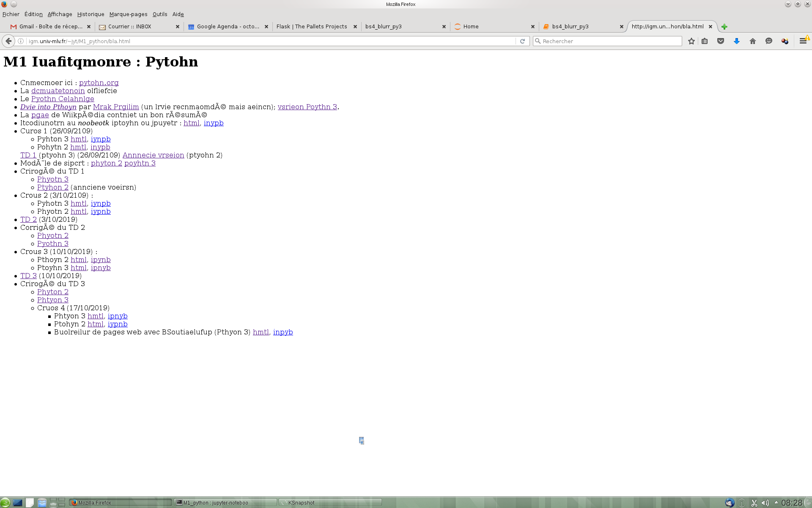Go to the Firefox home page
Viewport: 812px width, 508px height.
coord(753,41)
